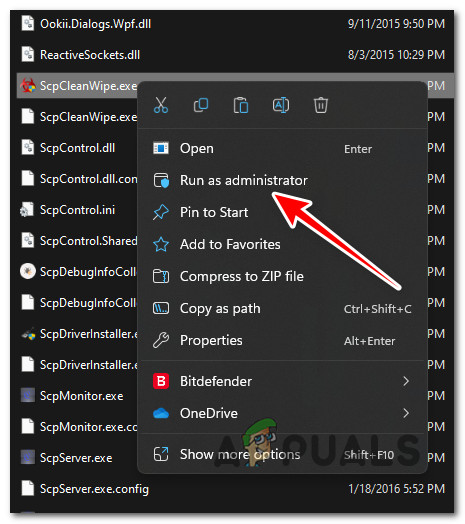Image resolution: width=465 pixels, height=524 pixels.
Task: Expand the OneDrive submenu arrow
Action: (406, 413)
